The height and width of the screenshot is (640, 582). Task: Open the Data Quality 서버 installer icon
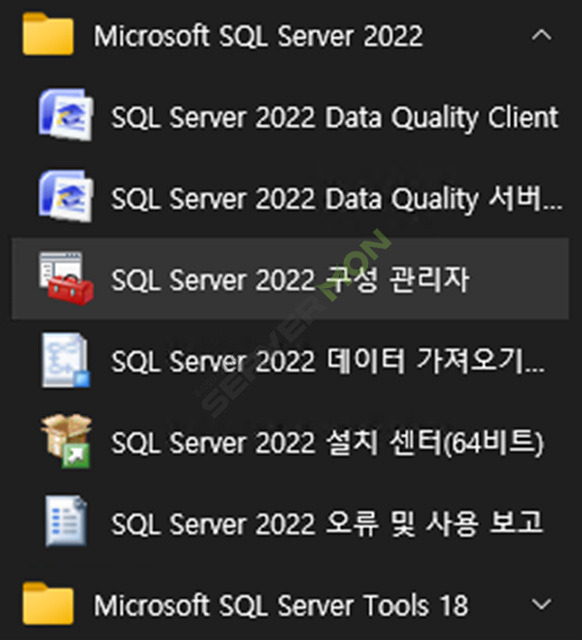click(x=66, y=196)
